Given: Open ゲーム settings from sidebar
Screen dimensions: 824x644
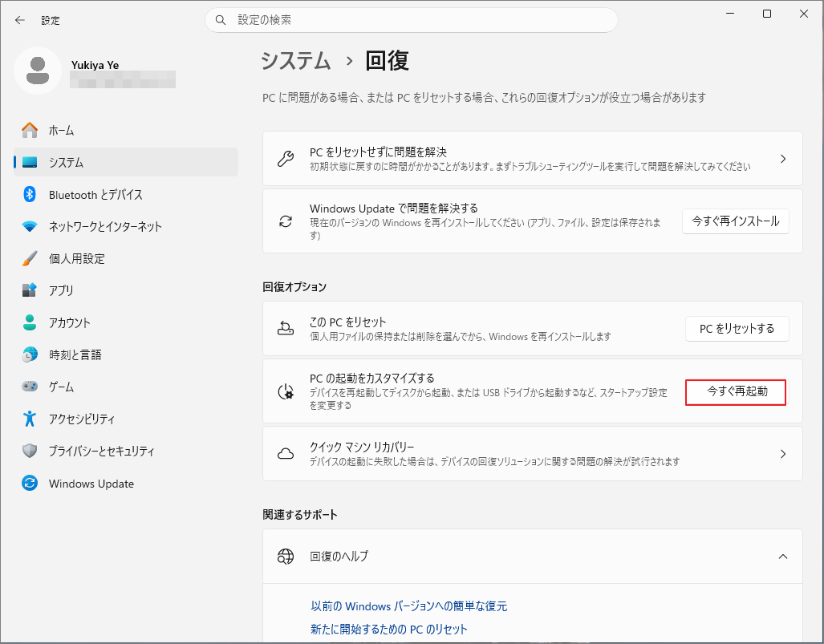Looking at the screenshot, I should pyautogui.click(x=126, y=387).
